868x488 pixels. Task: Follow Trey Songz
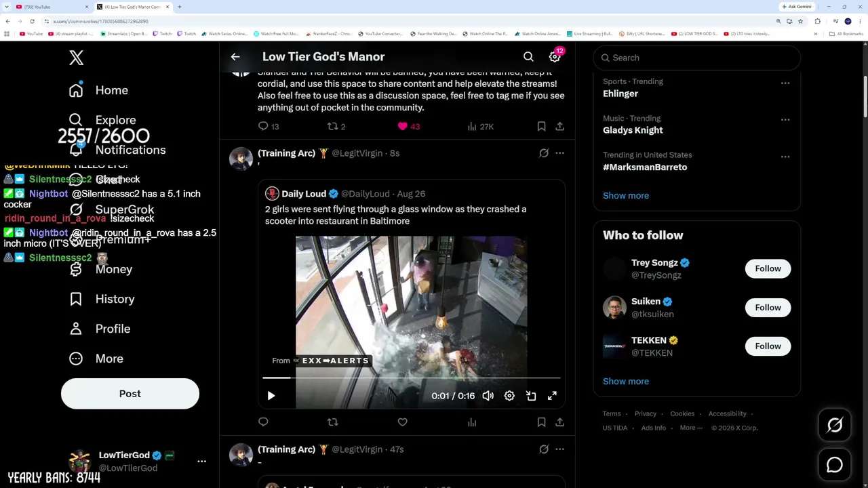768,269
